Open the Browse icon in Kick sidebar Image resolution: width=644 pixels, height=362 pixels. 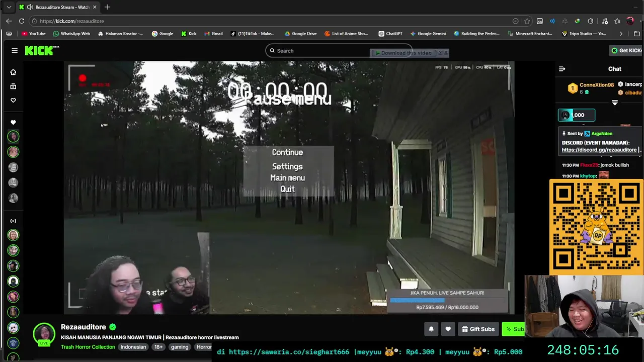[x=13, y=86]
